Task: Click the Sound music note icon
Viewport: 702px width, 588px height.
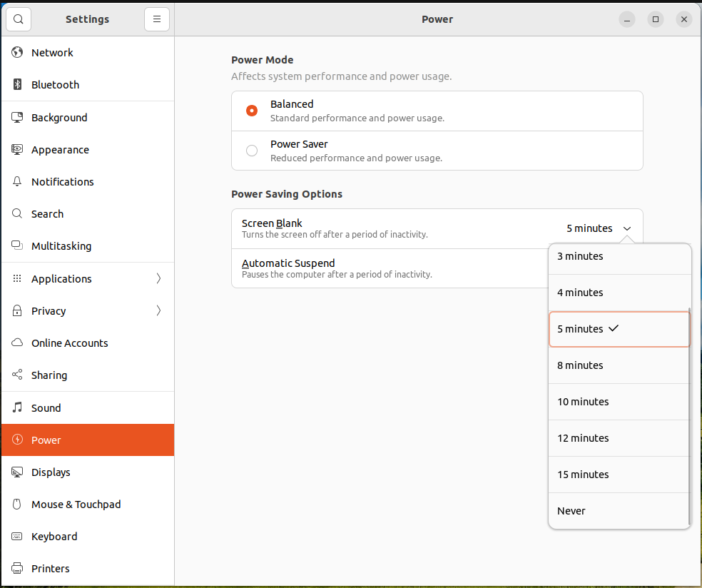Action: click(17, 407)
